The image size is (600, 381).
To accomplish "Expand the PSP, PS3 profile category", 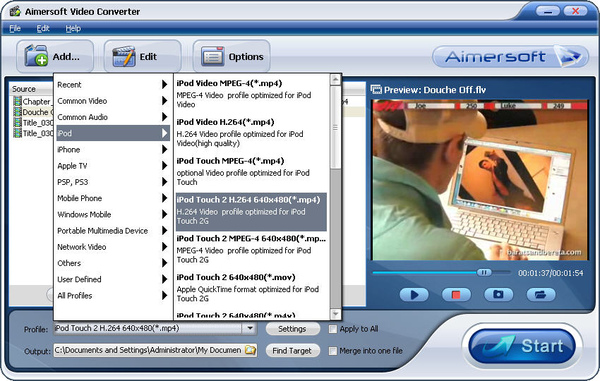I will [112, 182].
